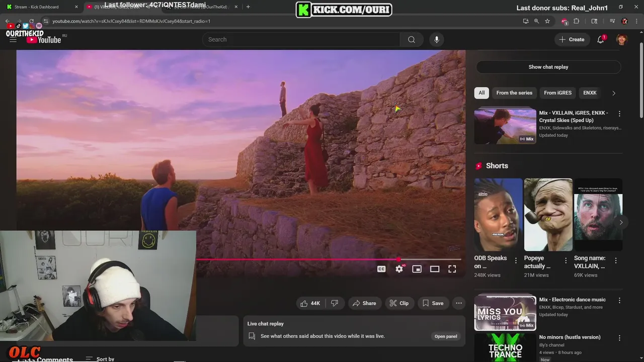Open video settings gear icon
This screenshot has width=644, height=362.
pyautogui.click(x=399, y=269)
